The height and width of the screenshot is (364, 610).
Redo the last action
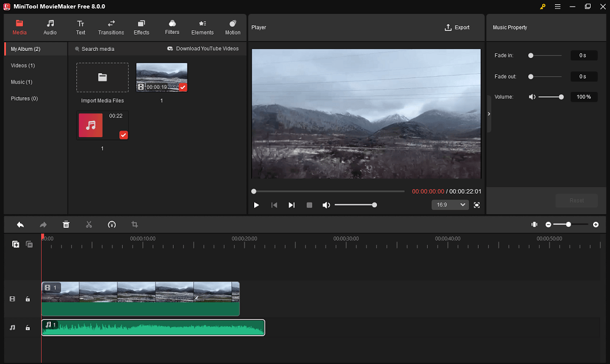pos(43,225)
